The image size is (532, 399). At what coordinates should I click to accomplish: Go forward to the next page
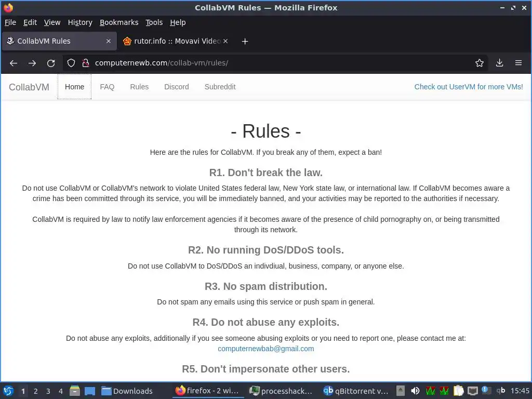32,63
